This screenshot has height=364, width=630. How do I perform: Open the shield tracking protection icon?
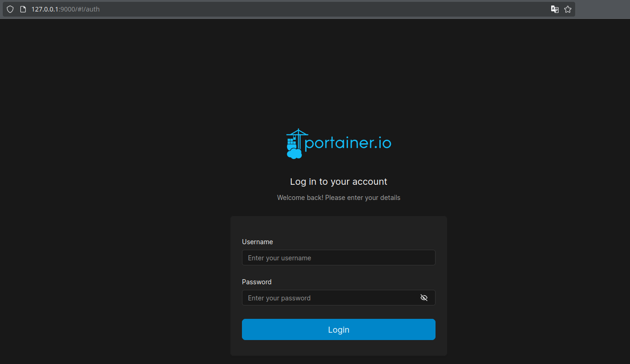10,9
